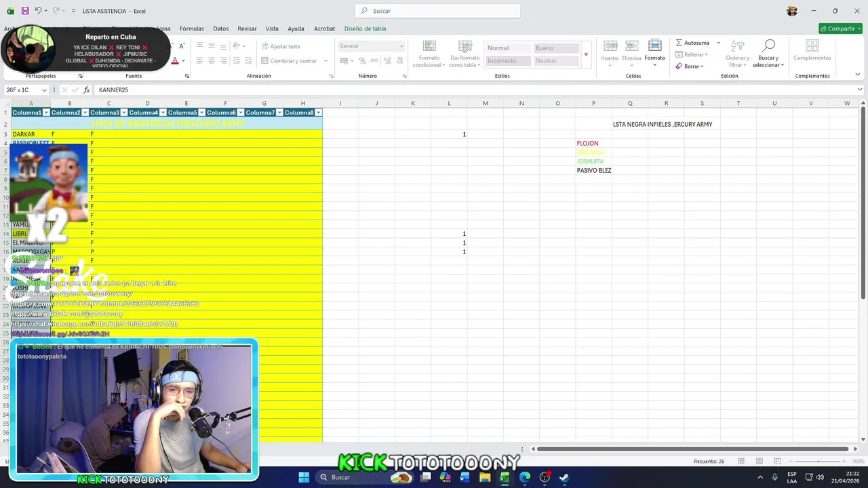
Task: Open Ordenar y filtrar menu
Action: pos(737,54)
